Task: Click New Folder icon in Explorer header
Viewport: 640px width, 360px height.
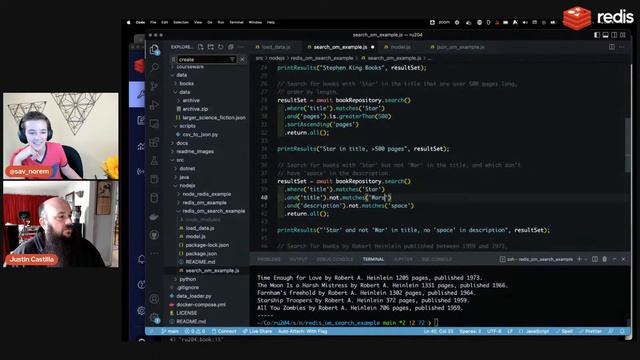Action: point(211,47)
